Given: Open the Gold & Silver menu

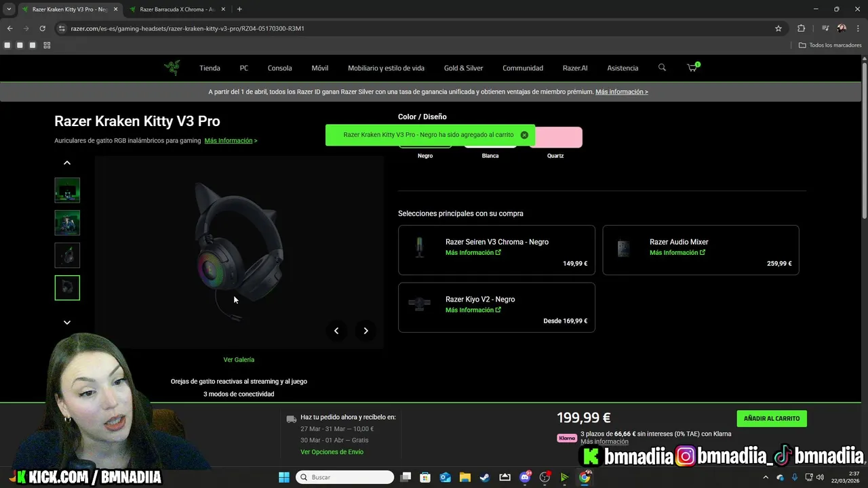Looking at the screenshot, I should point(464,68).
